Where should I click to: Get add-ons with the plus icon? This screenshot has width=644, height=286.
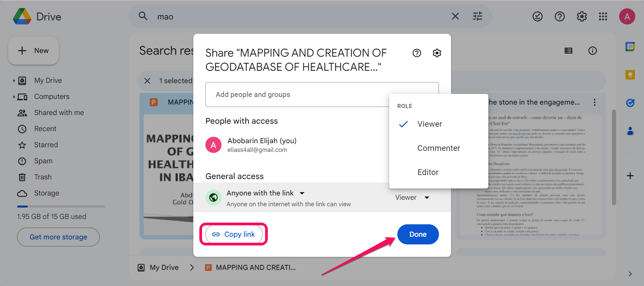click(x=630, y=176)
